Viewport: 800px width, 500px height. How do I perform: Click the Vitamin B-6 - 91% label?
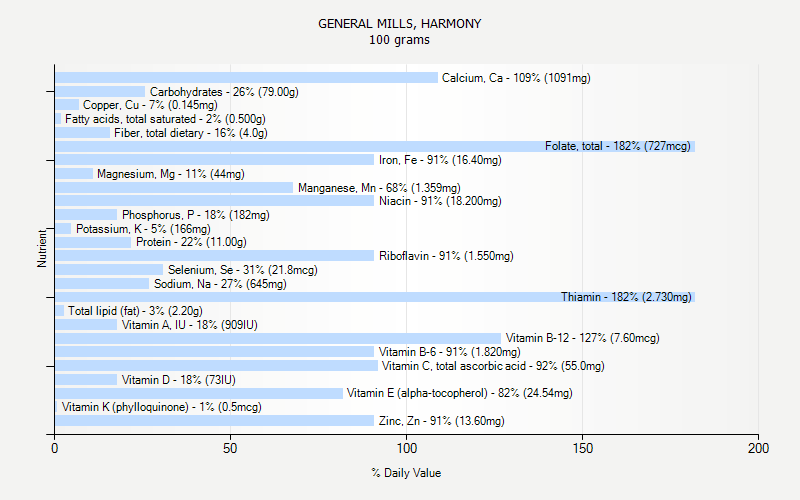point(449,352)
